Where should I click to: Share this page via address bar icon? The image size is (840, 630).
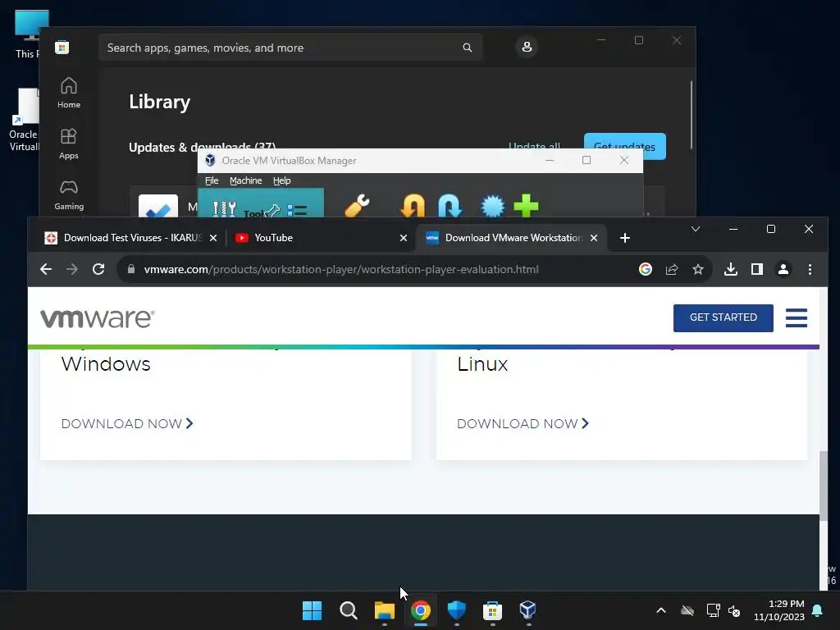click(x=672, y=269)
